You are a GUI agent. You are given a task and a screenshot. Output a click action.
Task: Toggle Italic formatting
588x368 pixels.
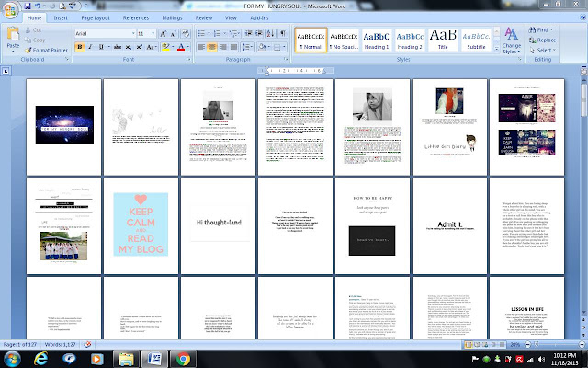pos(90,47)
